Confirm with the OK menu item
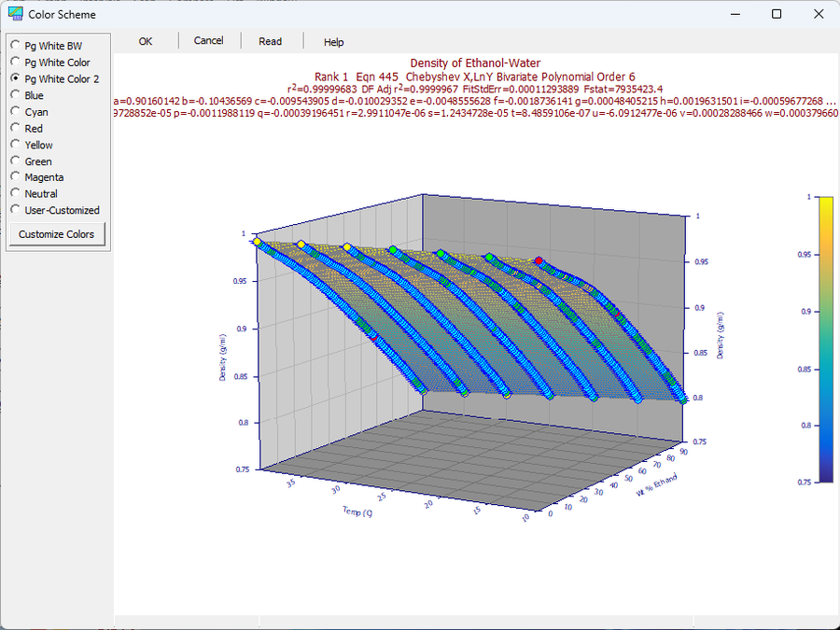The image size is (840, 630). tap(146, 41)
